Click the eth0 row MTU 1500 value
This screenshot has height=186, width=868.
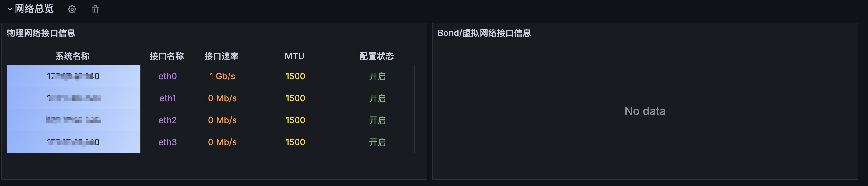(295, 76)
